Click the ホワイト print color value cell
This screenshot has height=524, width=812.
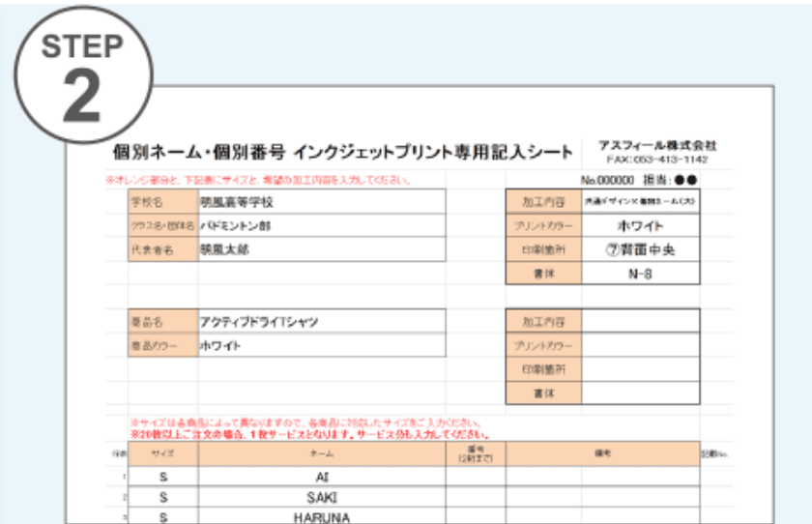(639, 225)
